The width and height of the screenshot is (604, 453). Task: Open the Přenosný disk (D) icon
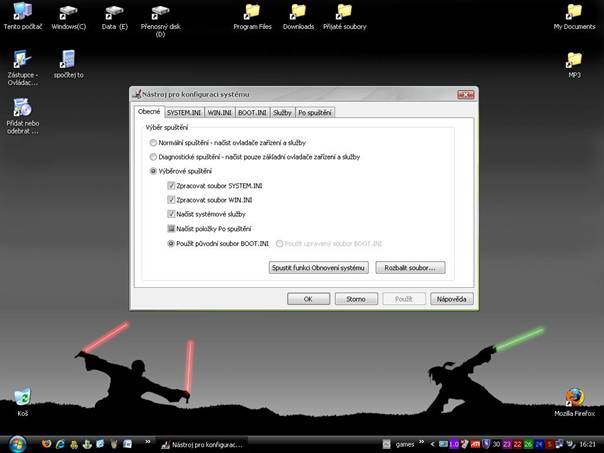(160, 19)
